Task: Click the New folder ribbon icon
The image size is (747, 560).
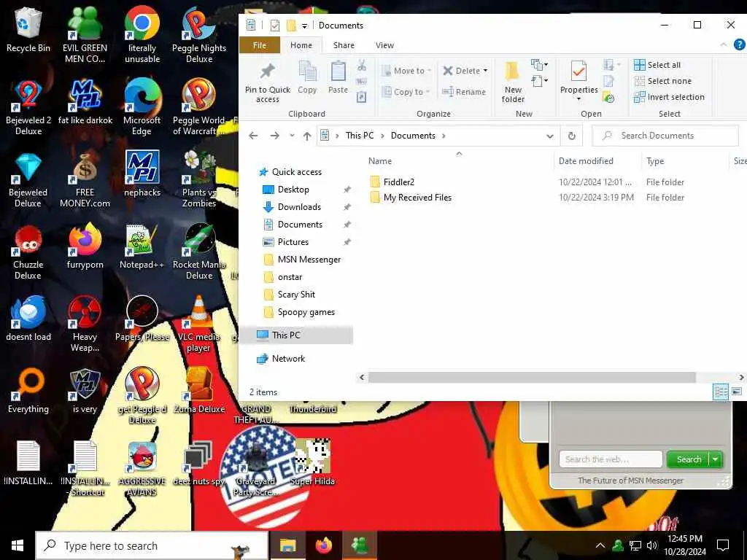Action: (x=513, y=82)
